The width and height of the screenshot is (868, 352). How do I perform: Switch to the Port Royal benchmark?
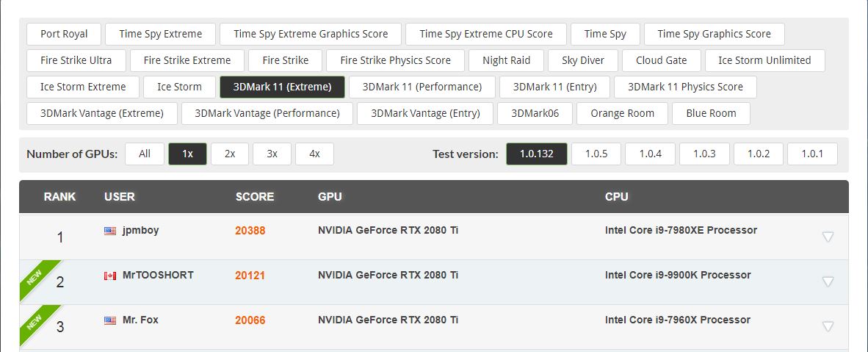tap(64, 34)
